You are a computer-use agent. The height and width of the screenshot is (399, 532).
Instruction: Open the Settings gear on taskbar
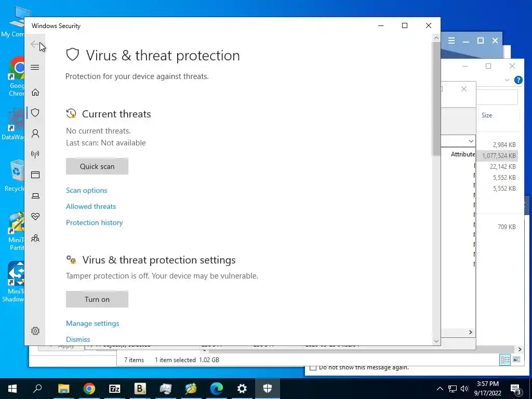pos(242,389)
